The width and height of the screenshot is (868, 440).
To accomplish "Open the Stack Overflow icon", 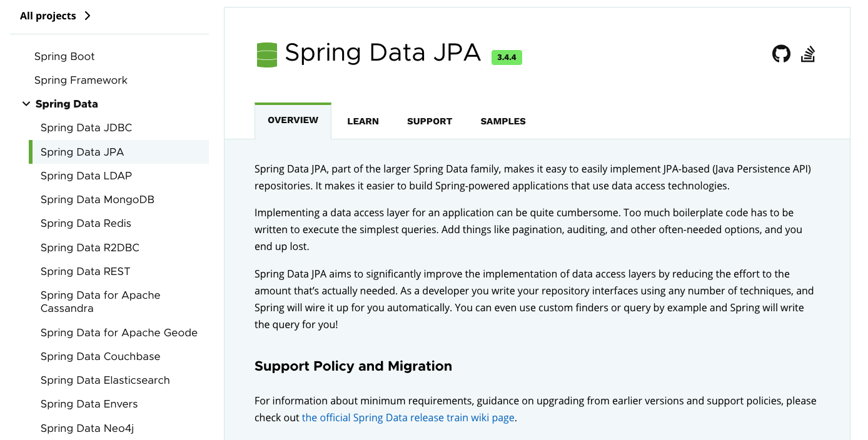I will click(808, 54).
